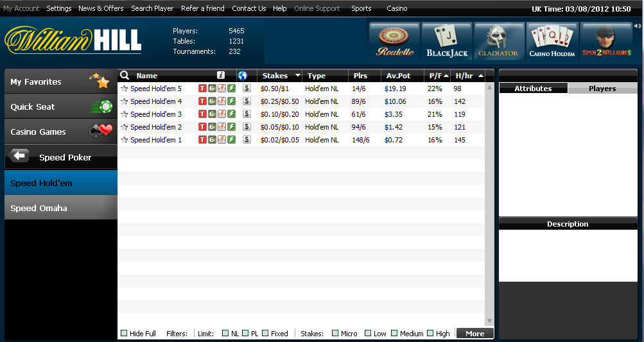Viewport: 644px width, 342px height.
Task: Click the red T icon on Speed Hold'em 5
Action: point(202,89)
